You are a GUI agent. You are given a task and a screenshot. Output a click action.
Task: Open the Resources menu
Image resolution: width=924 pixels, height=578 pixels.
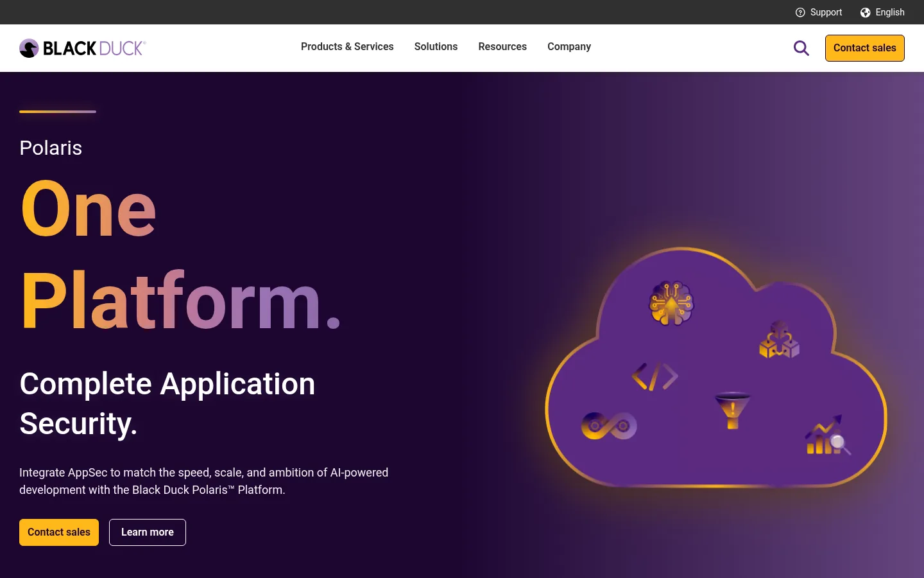502,47
